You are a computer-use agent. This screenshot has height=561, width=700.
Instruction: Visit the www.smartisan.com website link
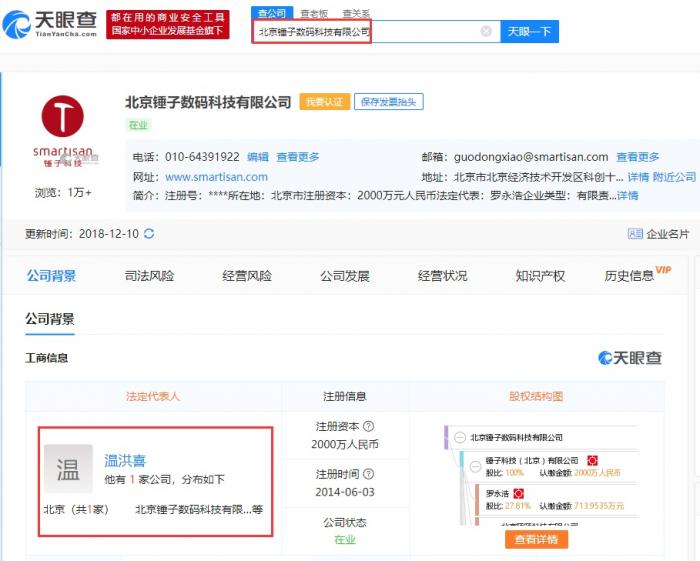coord(217,177)
